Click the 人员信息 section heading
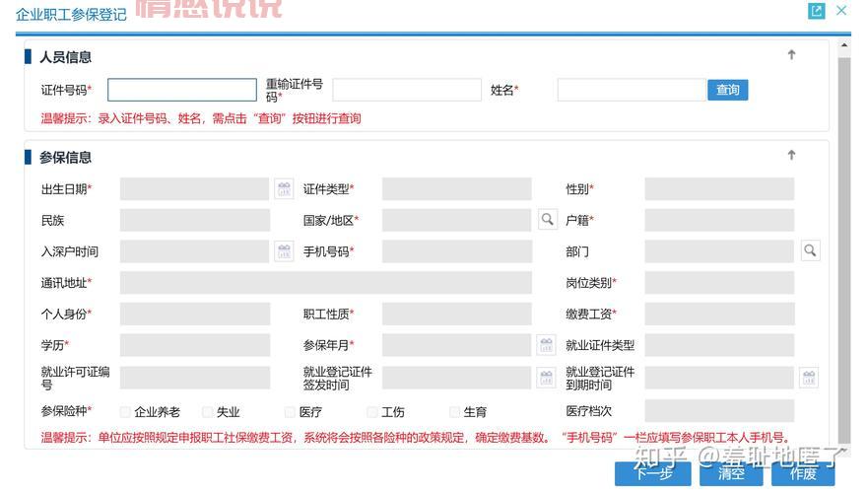 65,56
